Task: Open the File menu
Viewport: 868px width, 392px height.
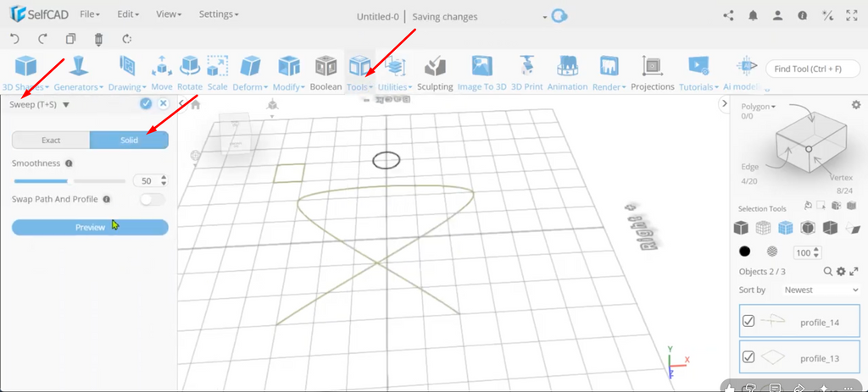Action: tap(90, 14)
